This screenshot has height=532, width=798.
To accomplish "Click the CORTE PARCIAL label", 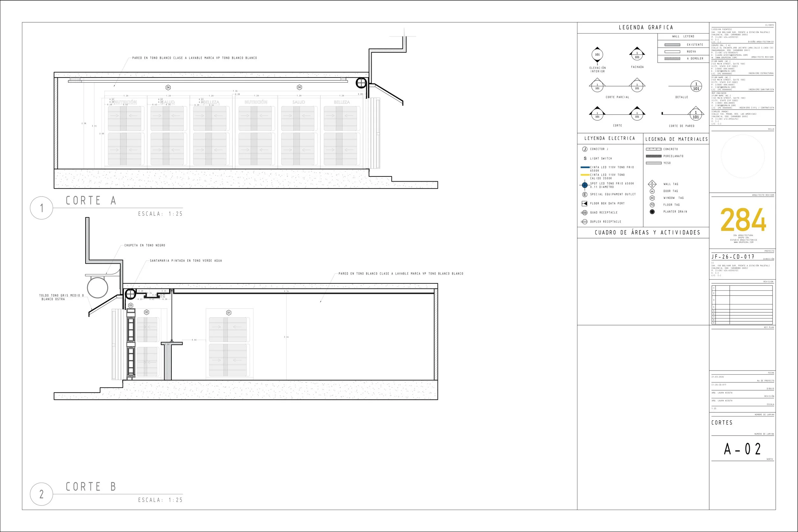I will click(618, 97).
